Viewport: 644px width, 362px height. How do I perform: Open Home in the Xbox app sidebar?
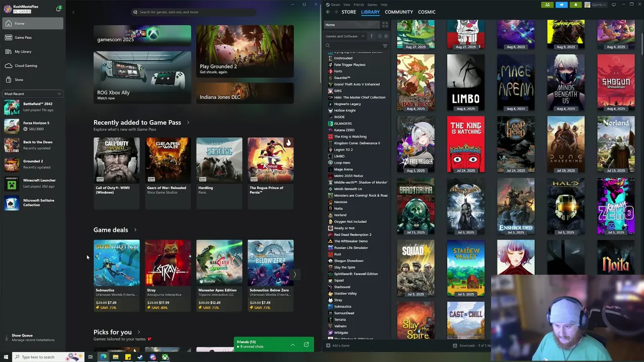pos(32,23)
